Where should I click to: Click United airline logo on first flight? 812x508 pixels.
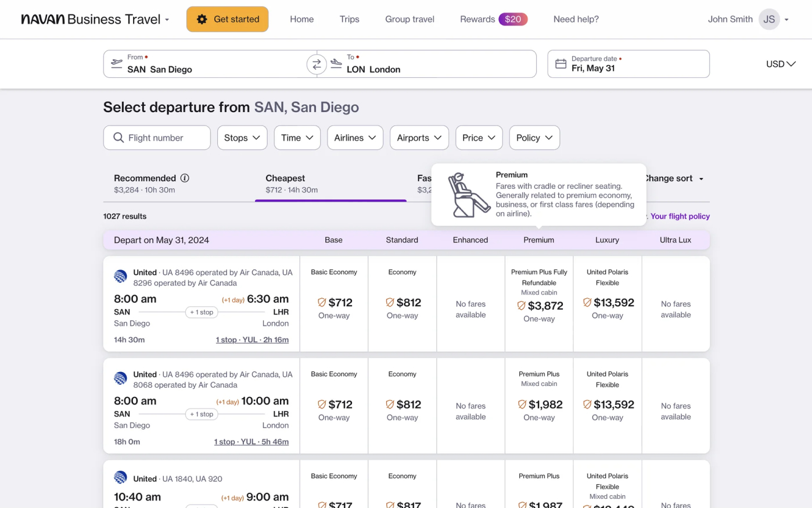[120, 276]
